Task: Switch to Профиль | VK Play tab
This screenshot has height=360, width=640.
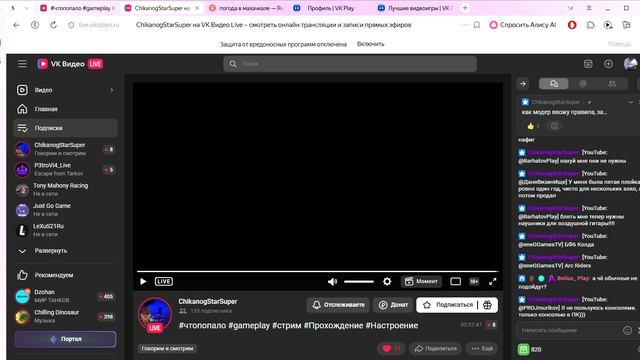Action: [x=329, y=8]
